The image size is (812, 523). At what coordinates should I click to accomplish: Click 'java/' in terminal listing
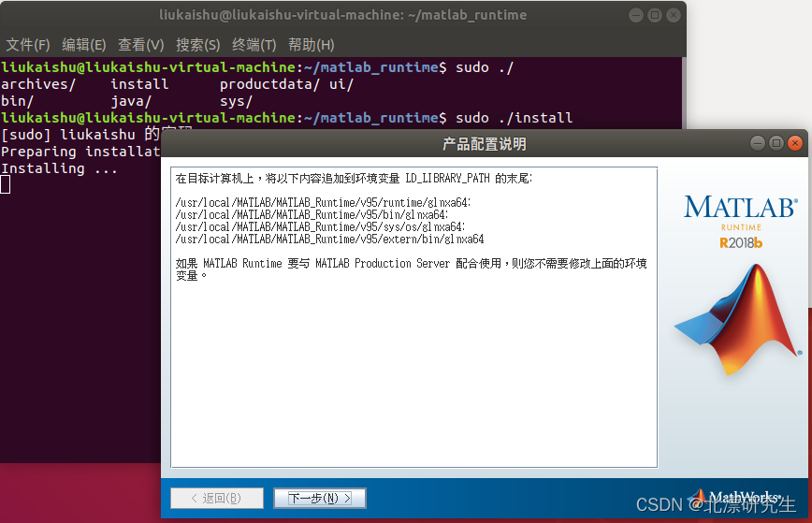point(131,101)
